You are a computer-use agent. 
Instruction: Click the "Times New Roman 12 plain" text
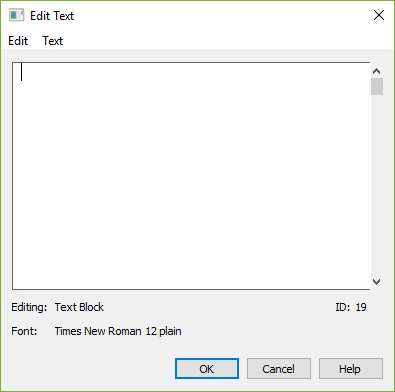118,331
